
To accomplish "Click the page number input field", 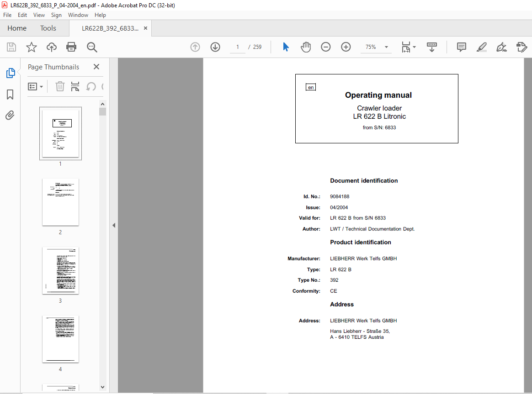I will click(x=238, y=47).
